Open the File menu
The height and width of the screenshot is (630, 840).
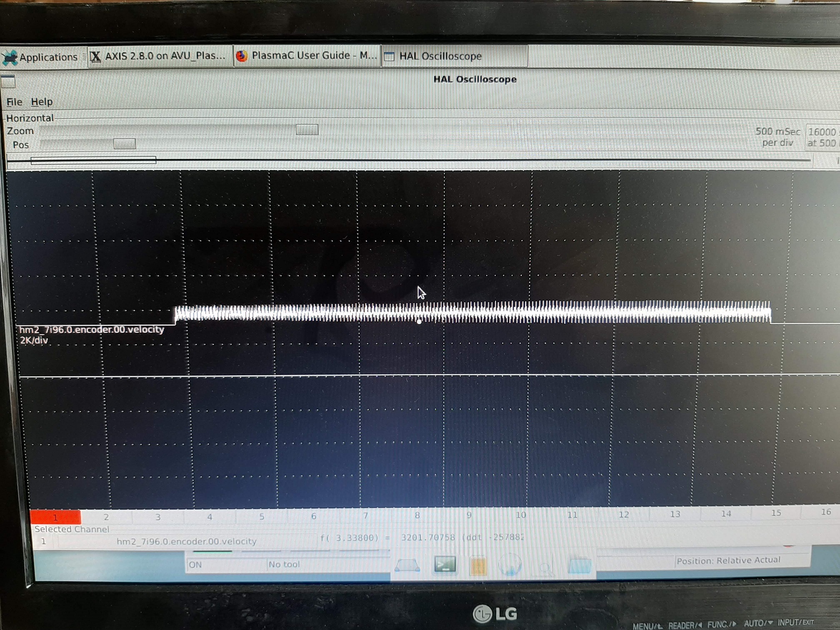click(x=14, y=102)
